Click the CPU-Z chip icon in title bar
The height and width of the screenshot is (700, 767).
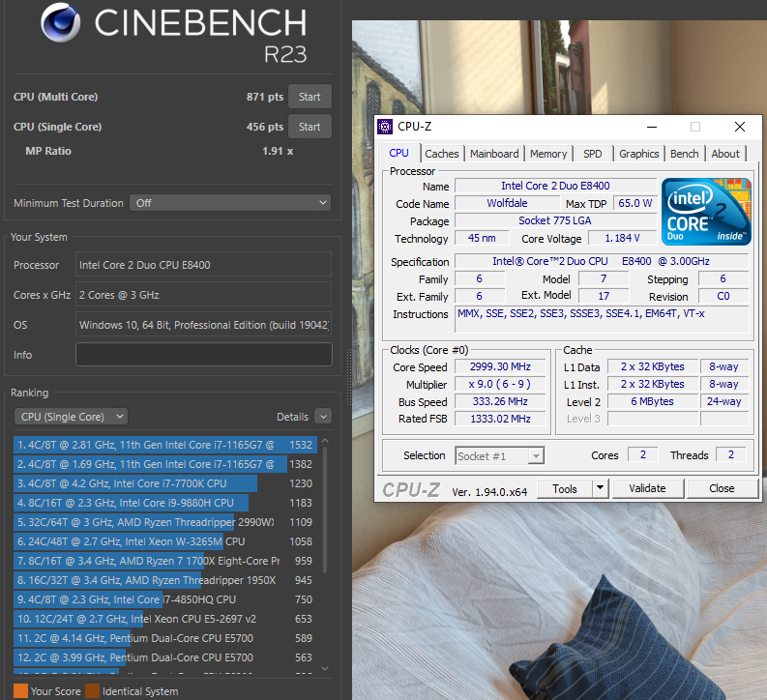tap(385, 127)
